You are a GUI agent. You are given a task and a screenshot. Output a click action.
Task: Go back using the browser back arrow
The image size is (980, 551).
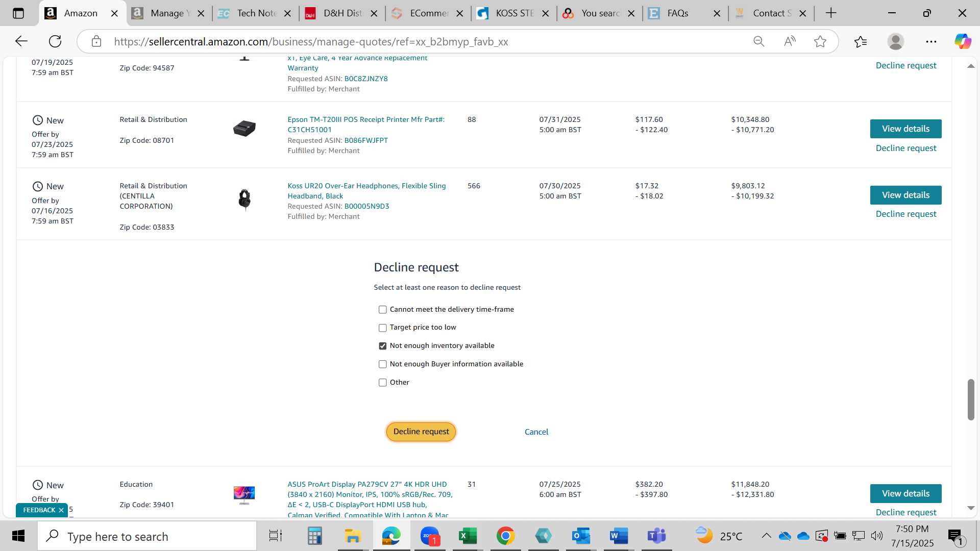pos(21,41)
